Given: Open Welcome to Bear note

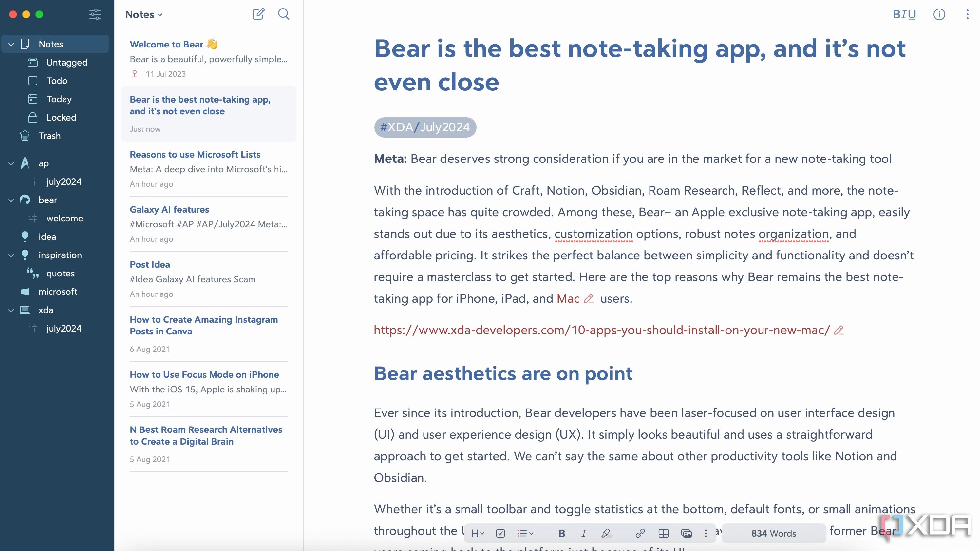Looking at the screenshot, I should (x=208, y=59).
